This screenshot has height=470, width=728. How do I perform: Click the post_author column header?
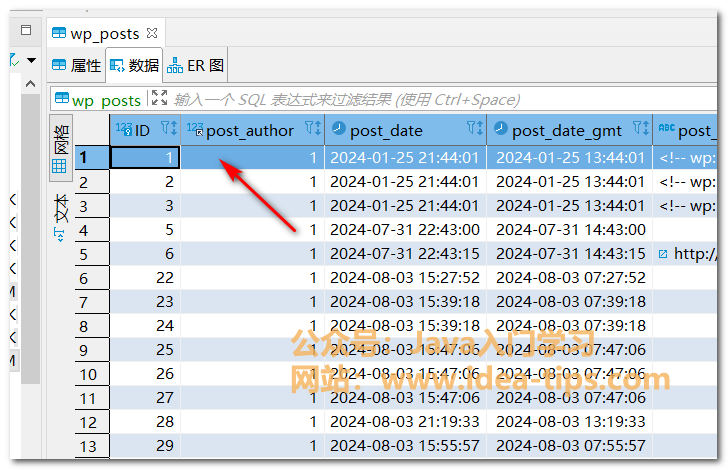(252, 130)
